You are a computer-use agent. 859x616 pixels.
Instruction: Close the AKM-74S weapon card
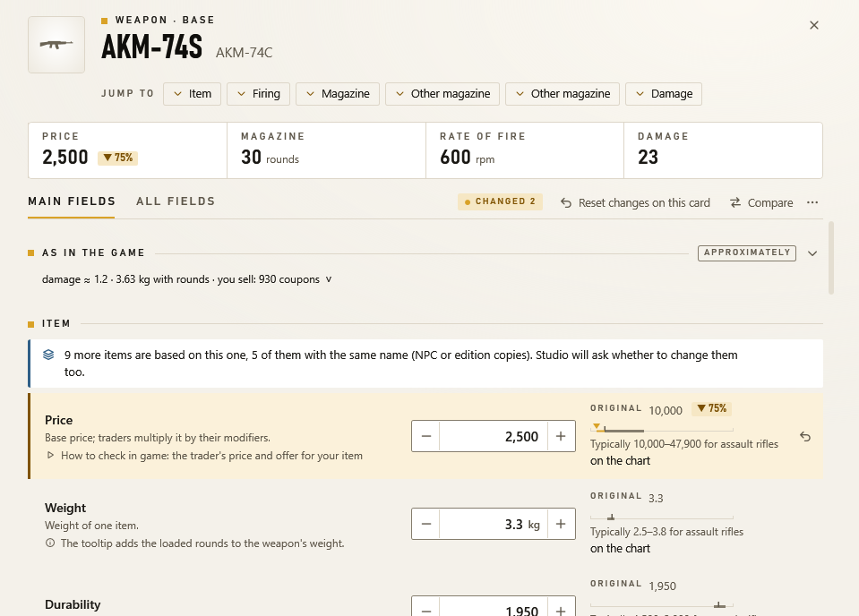tap(814, 25)
